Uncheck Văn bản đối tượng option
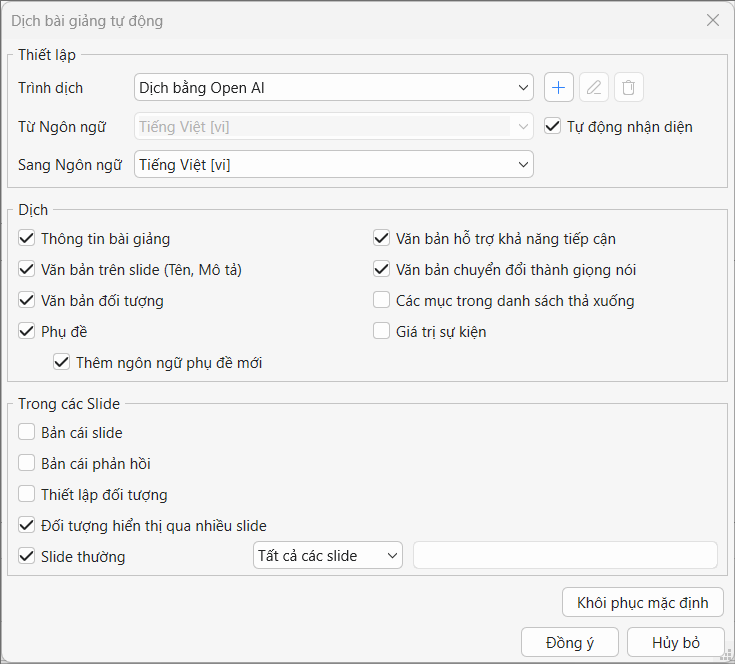The height and width of the screenshot is (664, 735). pos(26,300)
